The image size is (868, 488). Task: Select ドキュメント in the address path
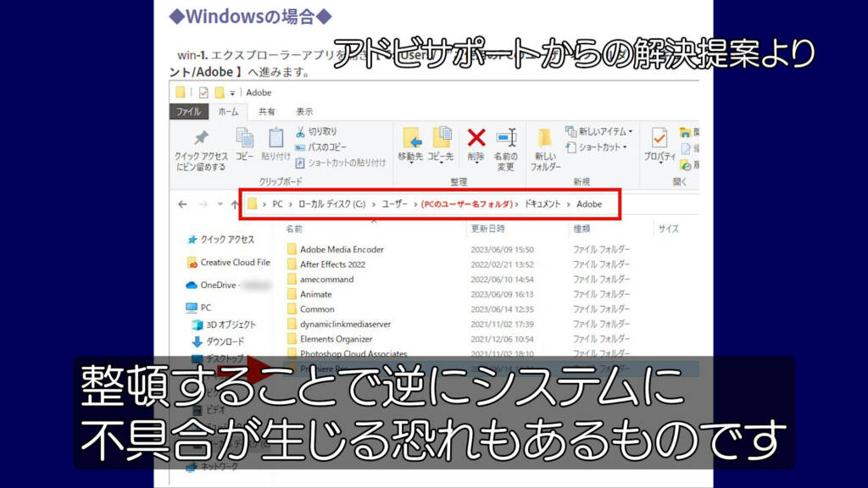tap(542, 204)
